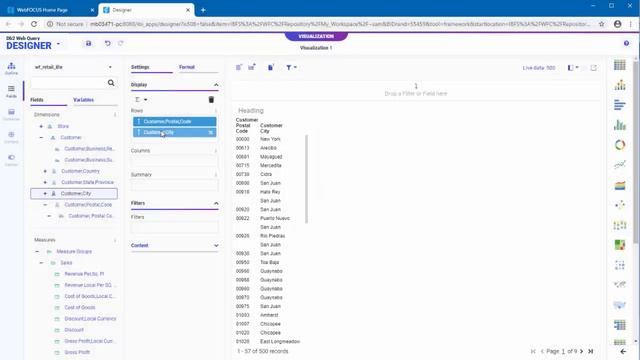Click the Summary drop bucket
The height and width of the screenshot is (360, 640).
[x=175, y=185]
